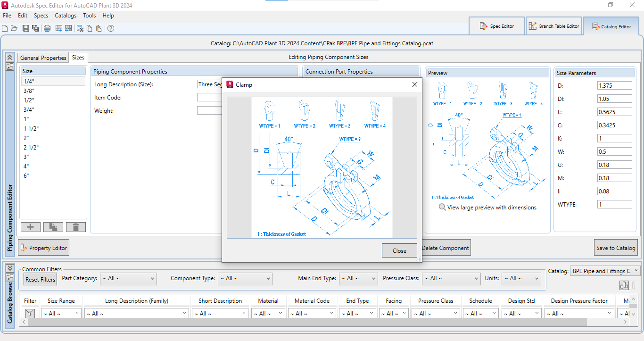Click the second table import arrow icon
Viewport: 644px width, 341px height.
pos(68,28)
